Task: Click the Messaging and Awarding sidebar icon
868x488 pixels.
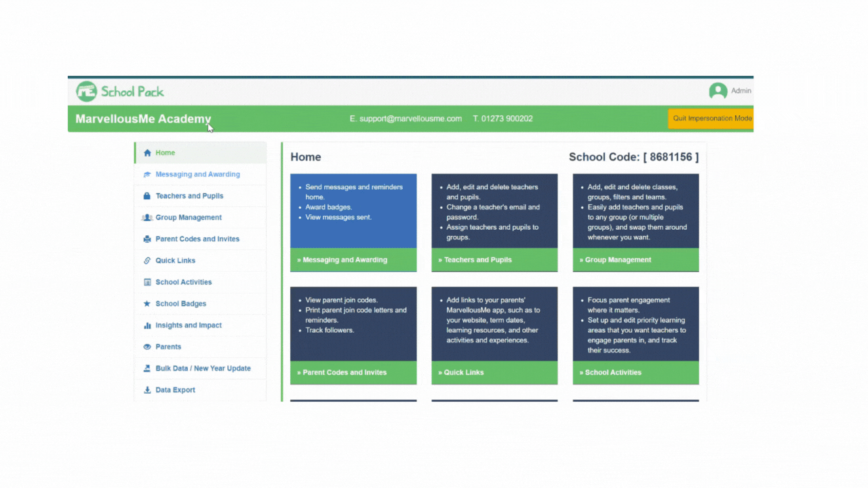Action: pyautogui.click(x=147, y=175)
